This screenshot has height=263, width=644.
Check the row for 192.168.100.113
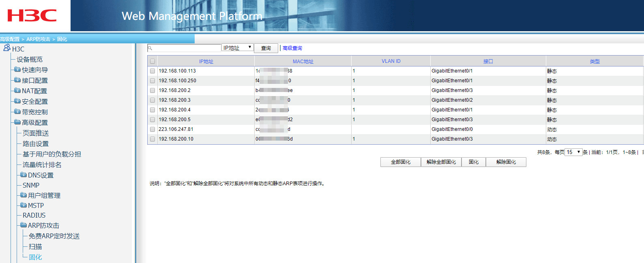point(152,71)
